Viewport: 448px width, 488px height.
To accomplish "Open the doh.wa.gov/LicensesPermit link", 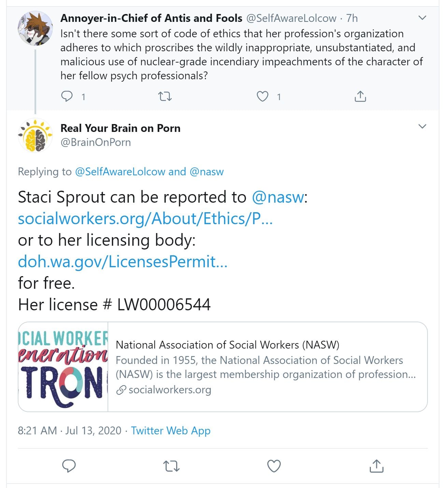I will coord(123,262).
